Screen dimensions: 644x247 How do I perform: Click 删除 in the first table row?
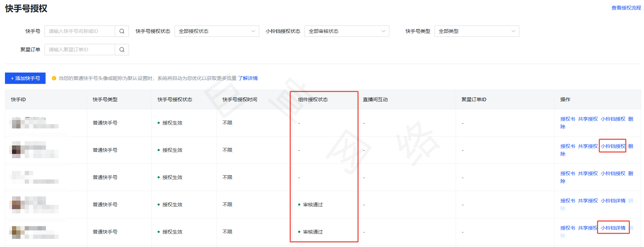coord(631,119)
